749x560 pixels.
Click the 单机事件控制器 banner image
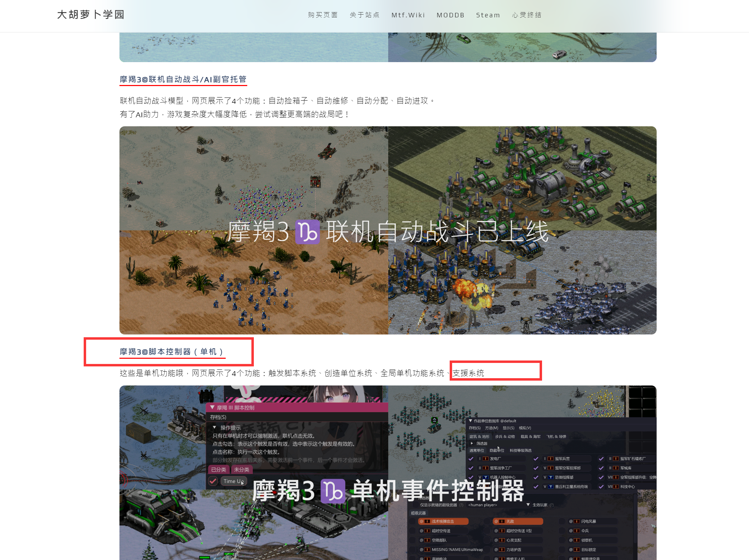tap(388, 473)
